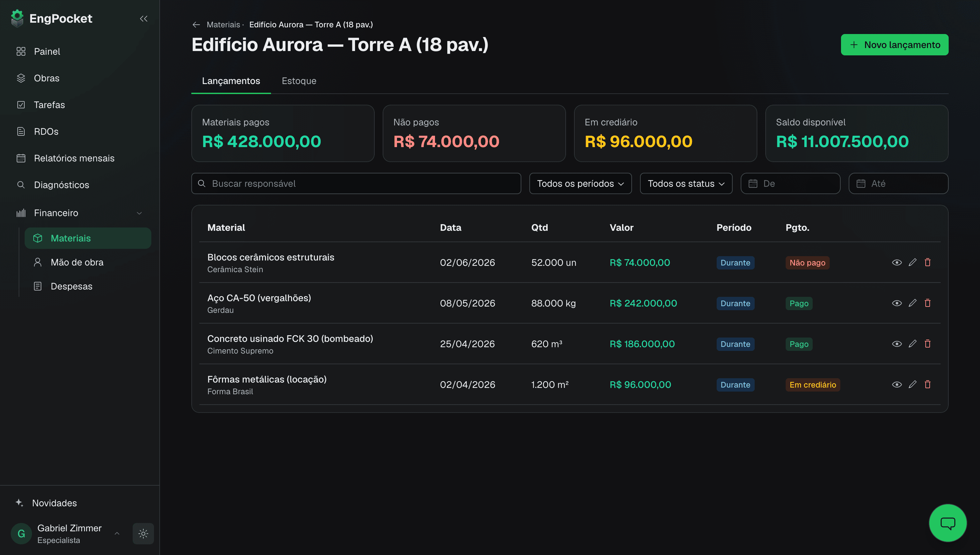Screen dimensions: 980x555
Task: Edit the Aço CA-50 (vergalhões) entry
Action: click(x=913, y=303)
